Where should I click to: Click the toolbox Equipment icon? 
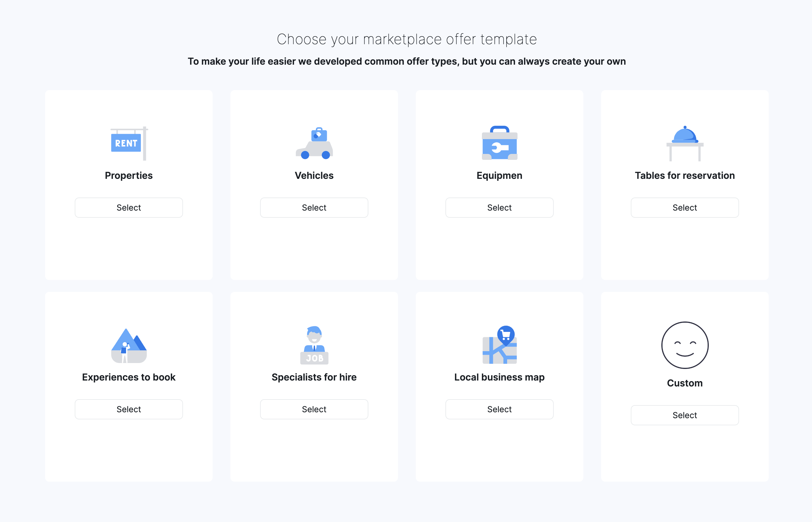pyautogui.click(x=499, y=143)
